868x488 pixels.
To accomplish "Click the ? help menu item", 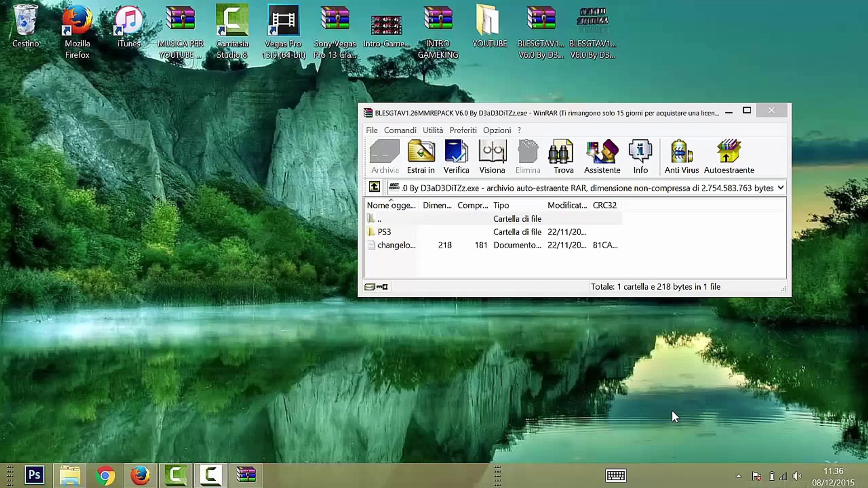I will click(x=518, y=130).
